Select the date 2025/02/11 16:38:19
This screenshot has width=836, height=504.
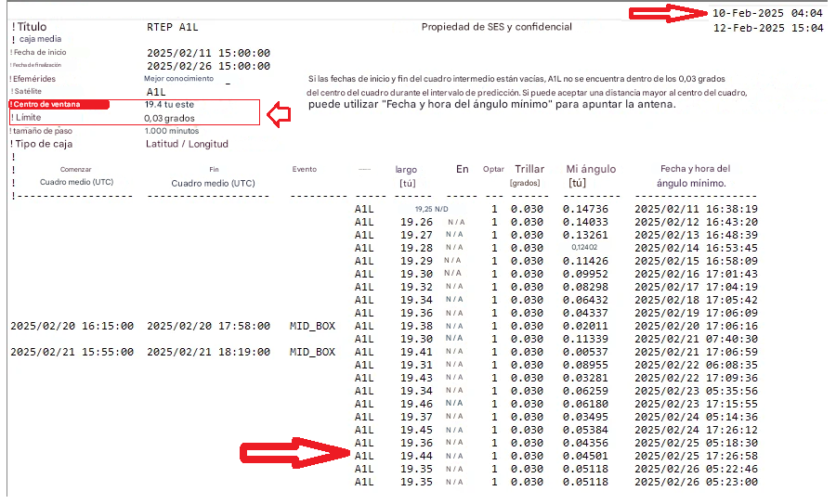point(696,210)
